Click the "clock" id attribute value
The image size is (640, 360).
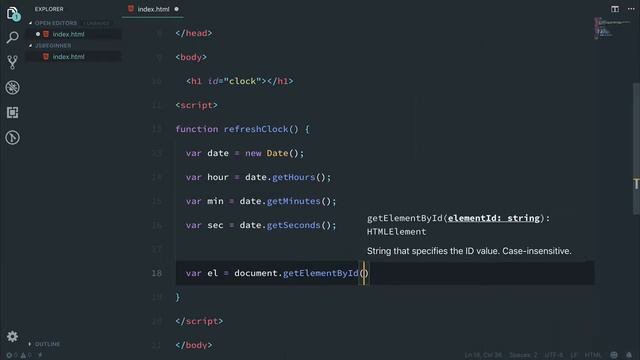pos(242,81)
